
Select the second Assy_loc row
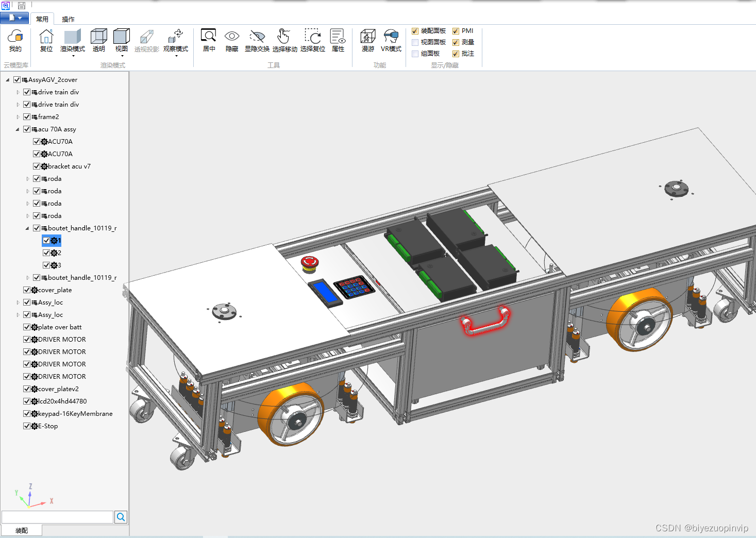(51, 315)
